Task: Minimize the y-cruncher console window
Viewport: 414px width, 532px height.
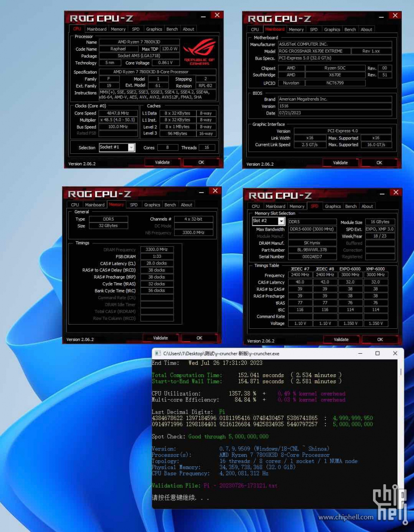Action: (x=360, y=353)
